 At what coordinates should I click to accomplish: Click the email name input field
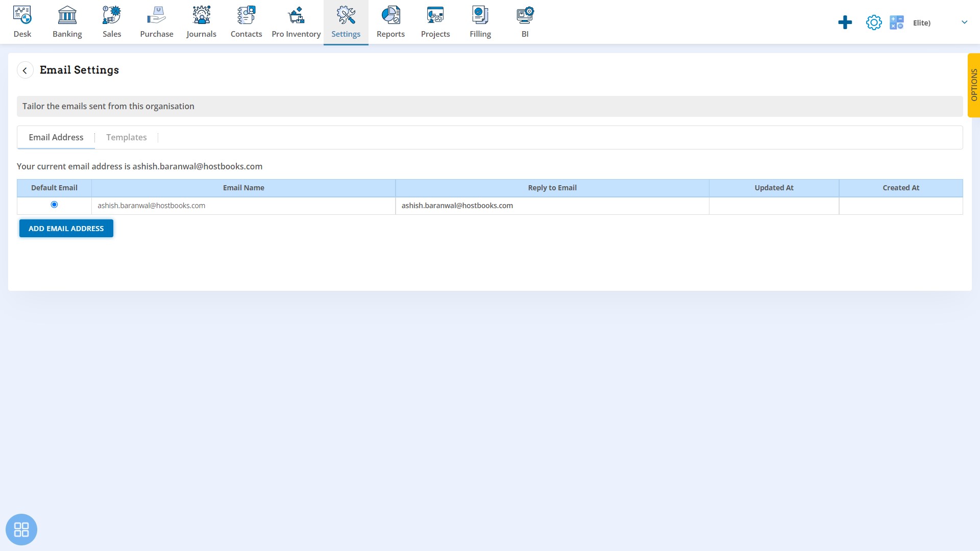pyautogui.click(x=243, y=205)
